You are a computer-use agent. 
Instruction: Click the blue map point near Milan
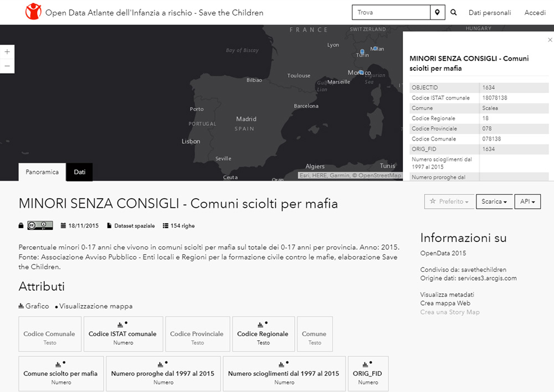point(375,48)
